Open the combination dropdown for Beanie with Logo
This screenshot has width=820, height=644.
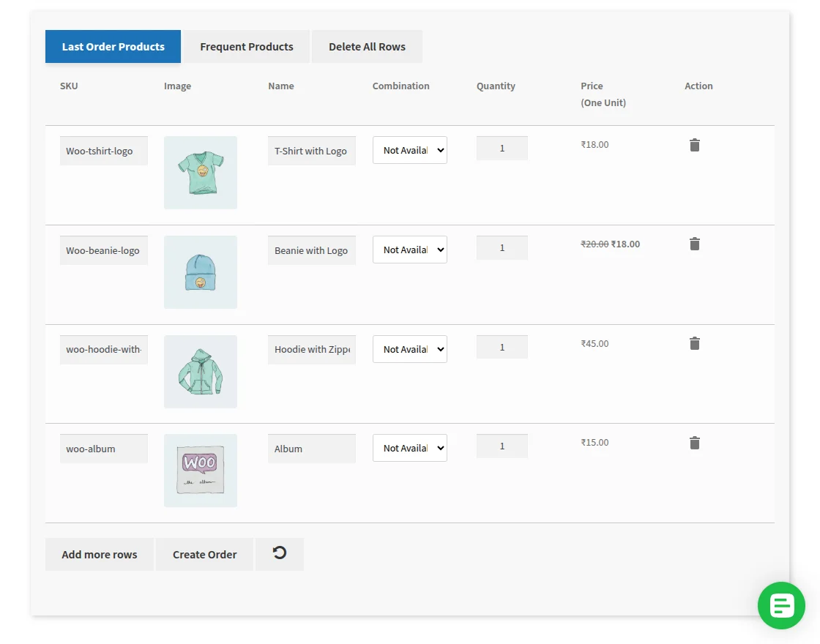[x=409, y=250]
